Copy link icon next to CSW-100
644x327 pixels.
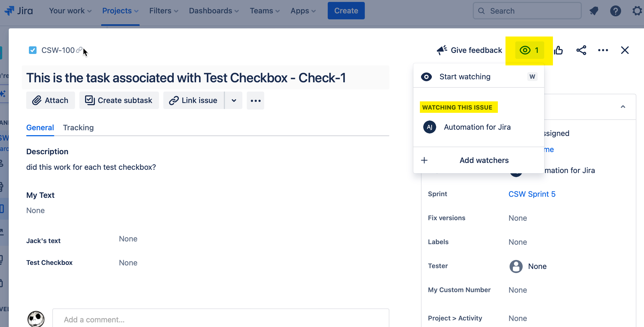[x=79, y=50]
